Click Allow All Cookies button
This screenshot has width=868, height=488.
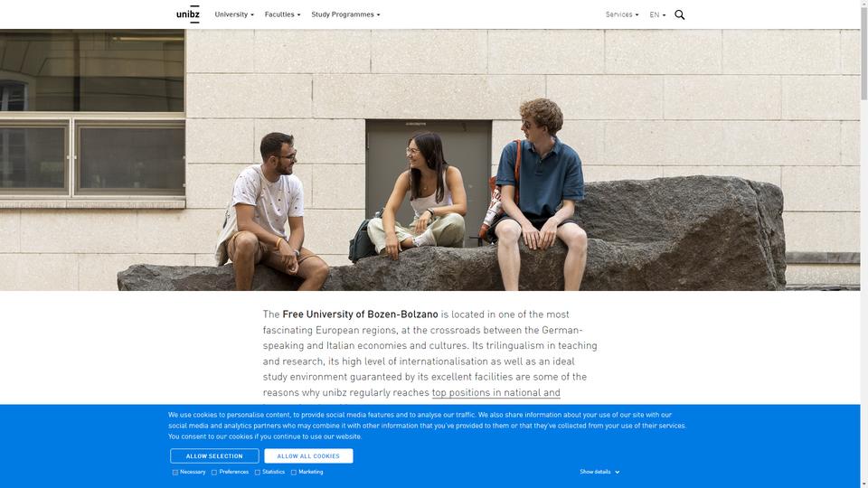[x=308, y=455]
